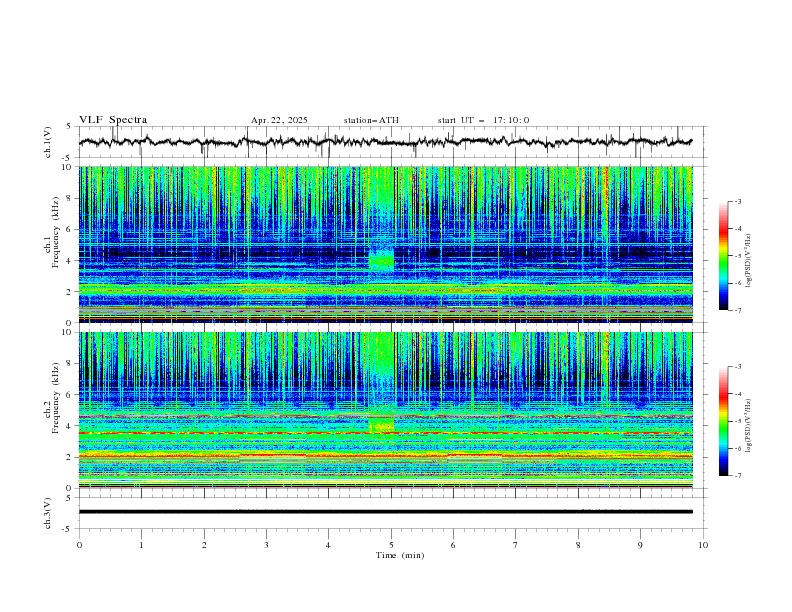Click time axis tick label "7"
This screenshot has height=612, width=792.
(516, 545)
